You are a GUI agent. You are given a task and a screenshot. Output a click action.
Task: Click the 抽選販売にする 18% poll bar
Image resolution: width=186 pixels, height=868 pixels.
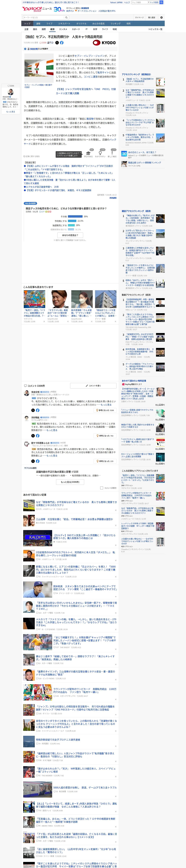point(72,225)
